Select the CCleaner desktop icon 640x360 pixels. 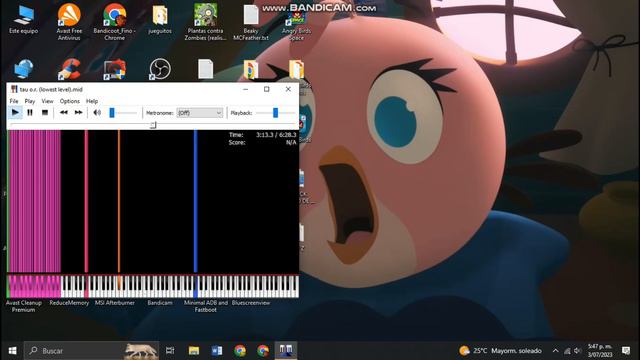(69, 69)
